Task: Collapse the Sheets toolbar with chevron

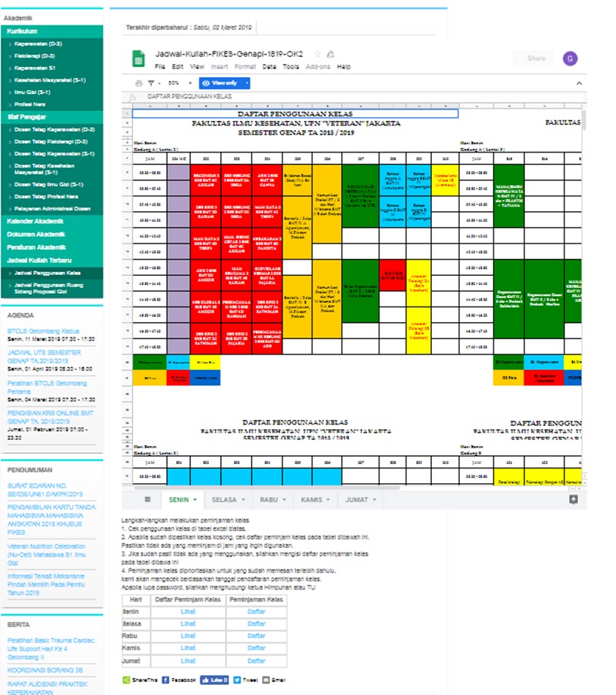Action: (x=579, y=82)
